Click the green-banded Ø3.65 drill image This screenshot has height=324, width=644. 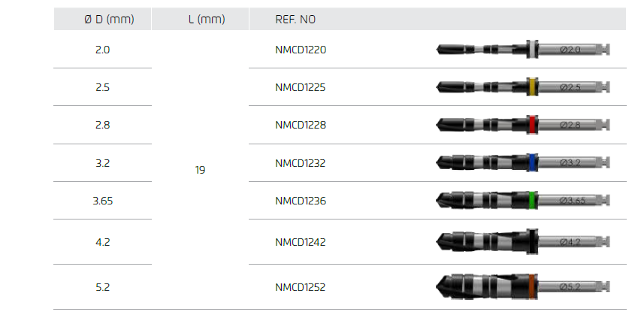pyautogui.click(x=524, y=201)
